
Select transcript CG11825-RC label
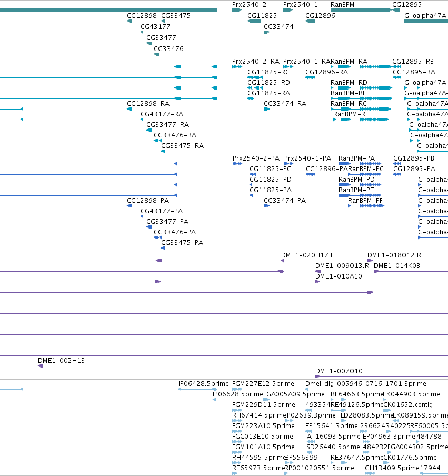[268, 72]
